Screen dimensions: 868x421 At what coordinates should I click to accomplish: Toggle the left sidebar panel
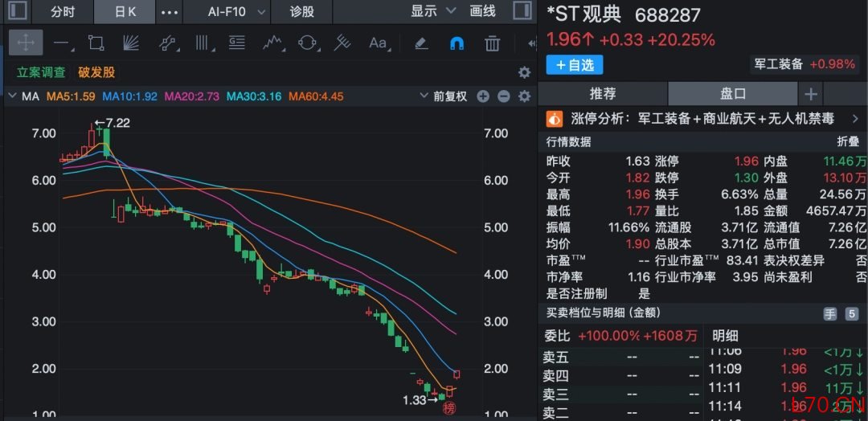[x=16, y=11]
